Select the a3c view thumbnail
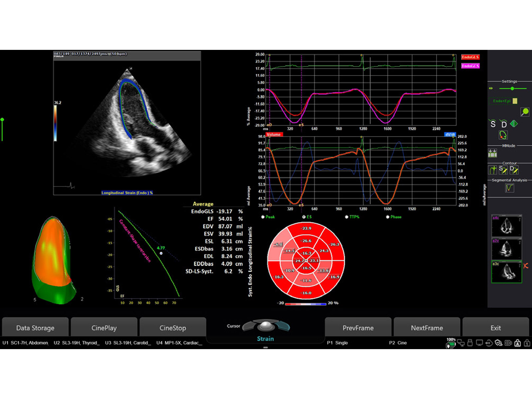 [x=507, y=272]
